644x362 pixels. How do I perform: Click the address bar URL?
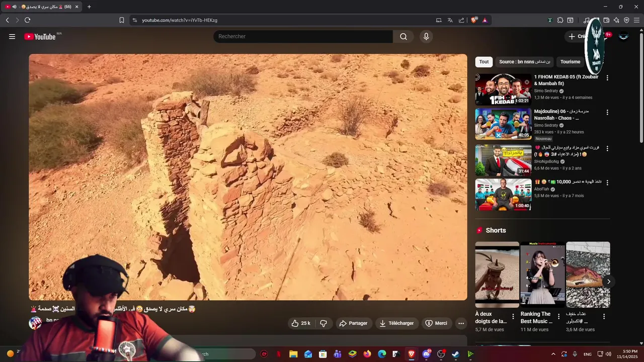[x=180, y=20]
